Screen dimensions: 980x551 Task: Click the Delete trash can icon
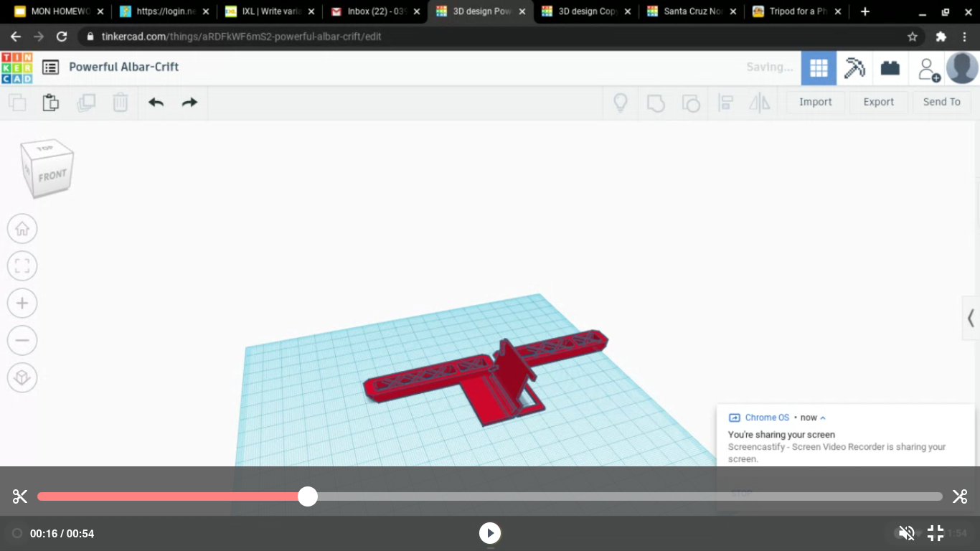point(120,103)
